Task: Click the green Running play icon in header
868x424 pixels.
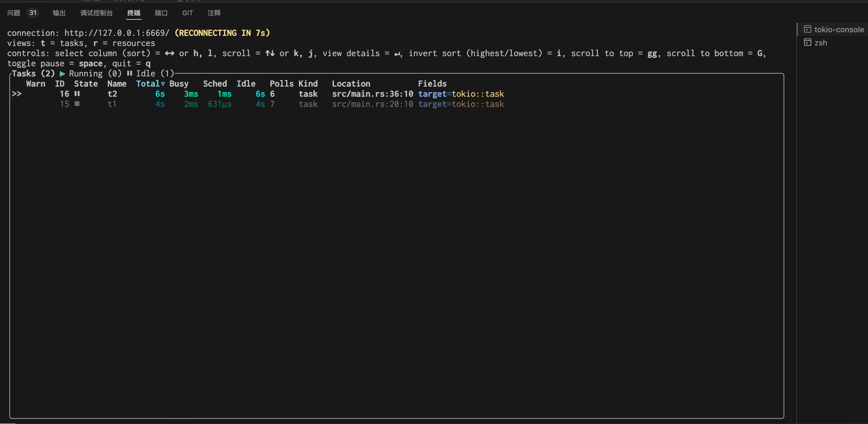Action: tap(62, 74)
